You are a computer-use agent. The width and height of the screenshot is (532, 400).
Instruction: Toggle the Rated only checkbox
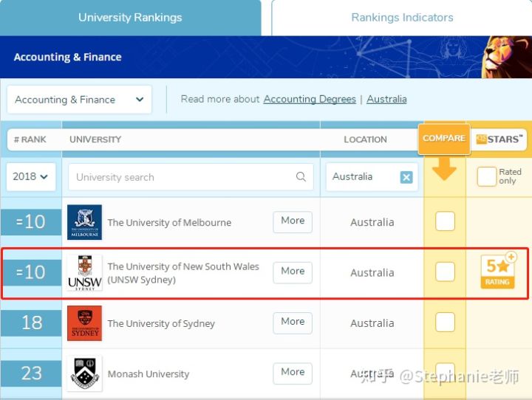486,176
